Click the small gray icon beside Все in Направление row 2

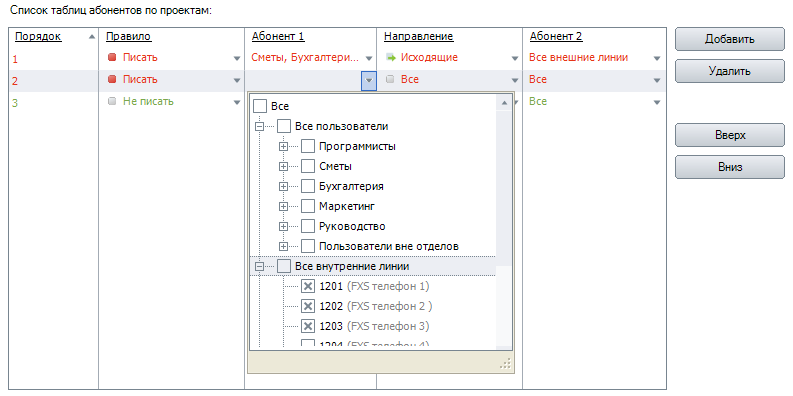[x=390, y=79]
